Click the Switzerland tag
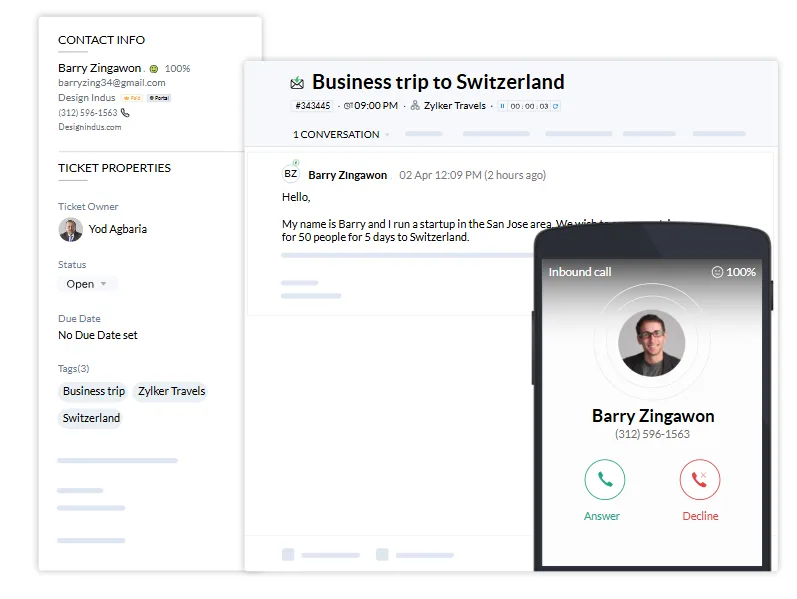This screenshot has height=599, width=797. click(x=91, y=418)
